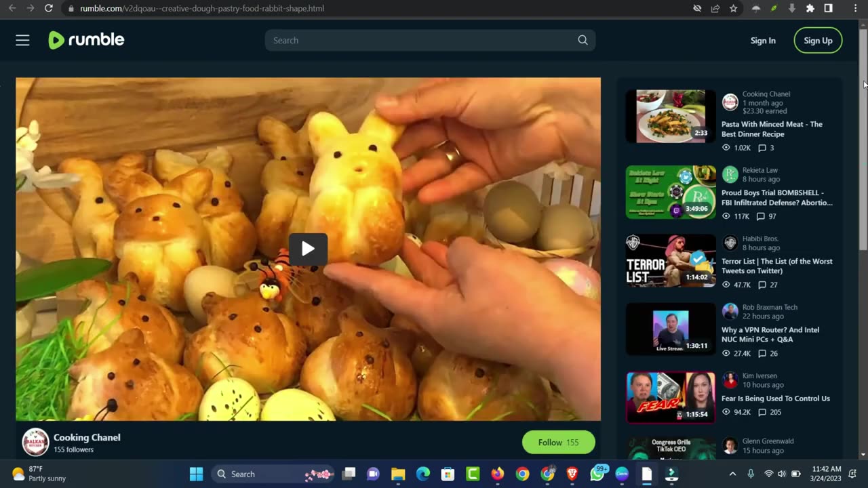Open the Cooking Chanel channel name link
Image resolution: width=868 pixels, height=488 pixels.
(x=87, y=437)
